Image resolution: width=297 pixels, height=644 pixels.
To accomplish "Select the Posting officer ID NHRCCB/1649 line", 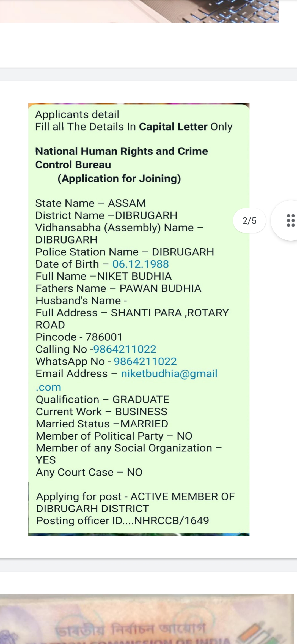I will (122, 521).
